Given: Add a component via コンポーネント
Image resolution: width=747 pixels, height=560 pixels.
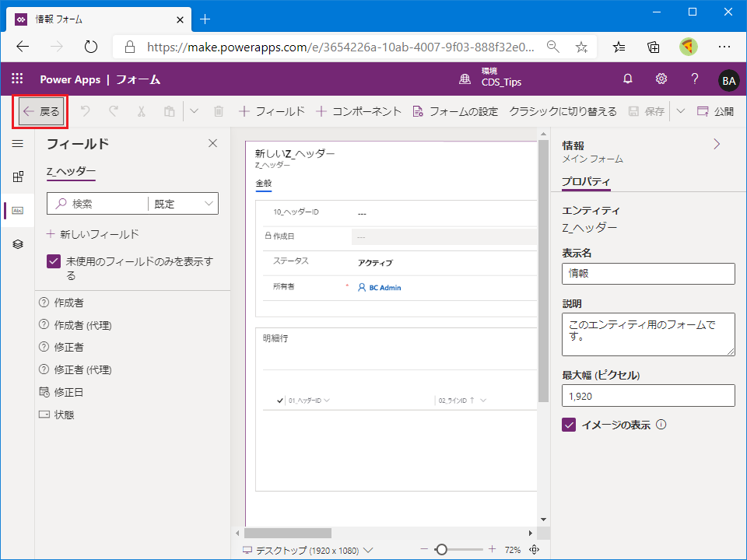Looking at the screenshot, I should 358,111.
